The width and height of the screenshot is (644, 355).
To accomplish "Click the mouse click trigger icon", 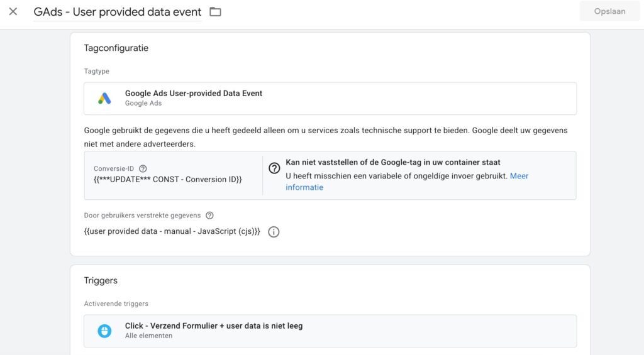I will click(x=104, y=330).
